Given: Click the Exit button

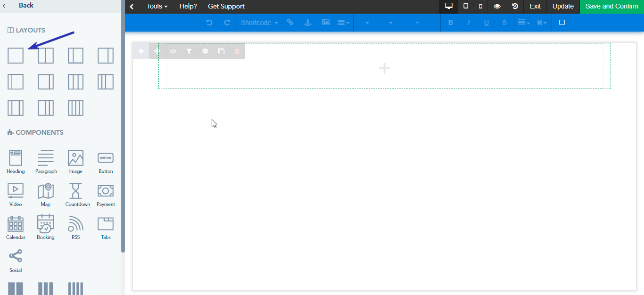Looking at the screenshot, I should tap(535, 7).
